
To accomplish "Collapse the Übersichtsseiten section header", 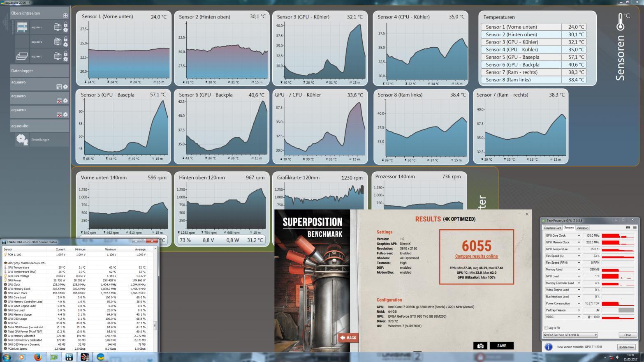I will click(x=39, y=13).
